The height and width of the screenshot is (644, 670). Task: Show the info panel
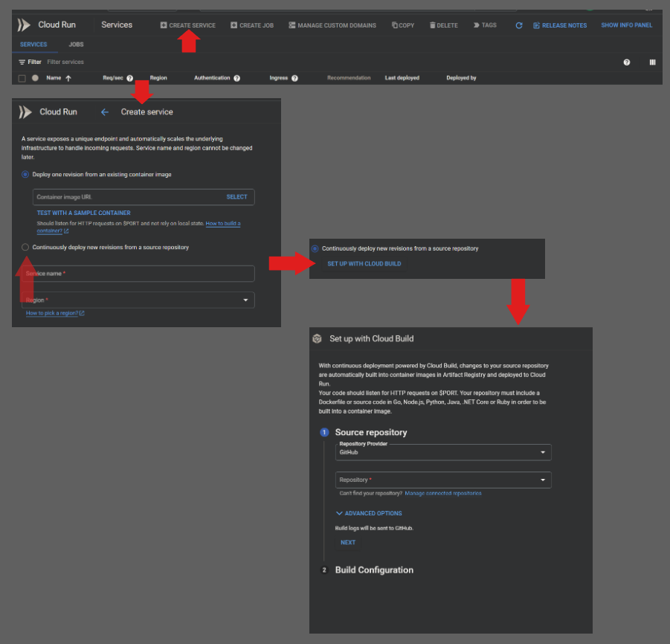click(626, 25)
